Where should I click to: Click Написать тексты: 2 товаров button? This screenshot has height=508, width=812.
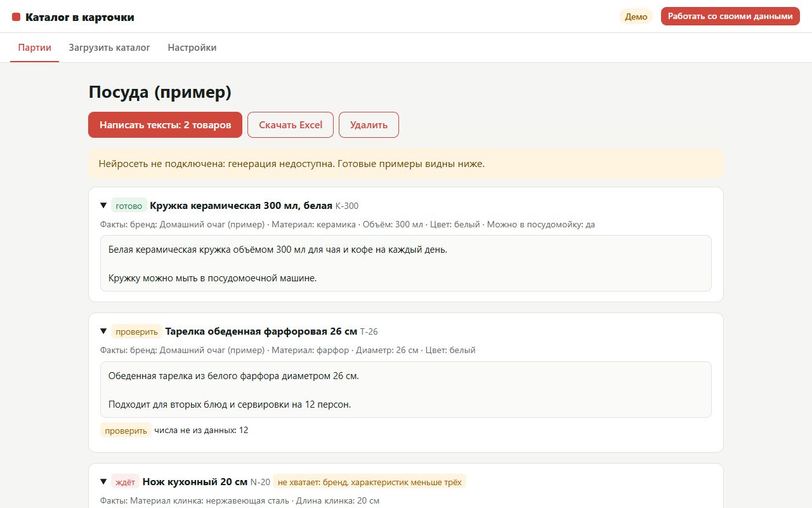coord(165,124)
